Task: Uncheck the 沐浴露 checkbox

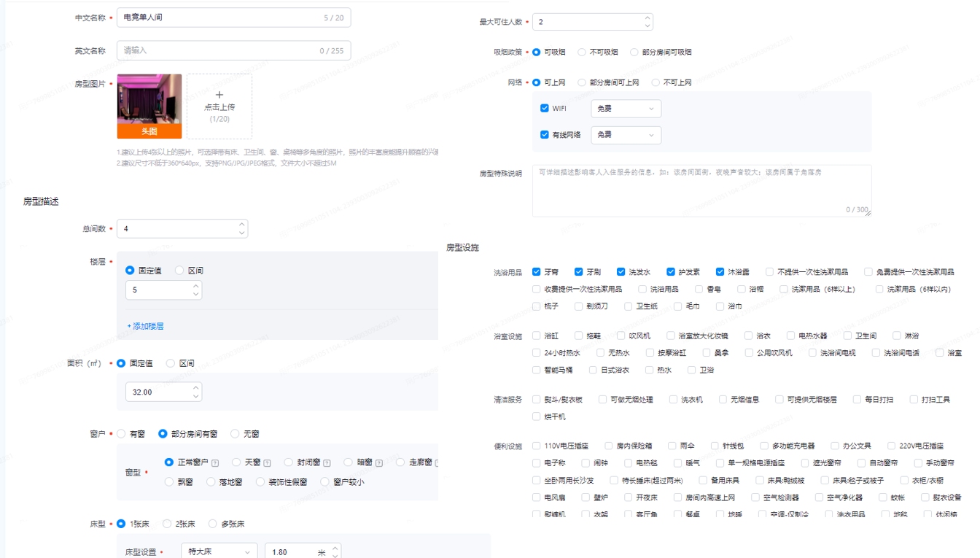Action: tap(720, 272)
